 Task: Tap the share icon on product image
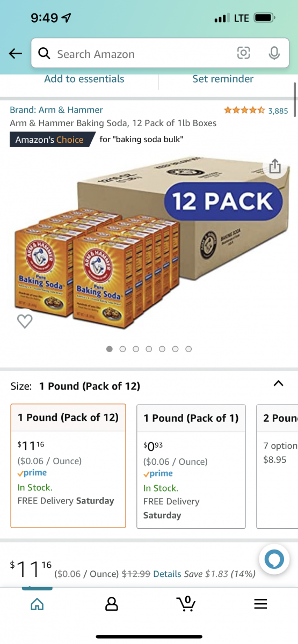click(x=275, y=166)
